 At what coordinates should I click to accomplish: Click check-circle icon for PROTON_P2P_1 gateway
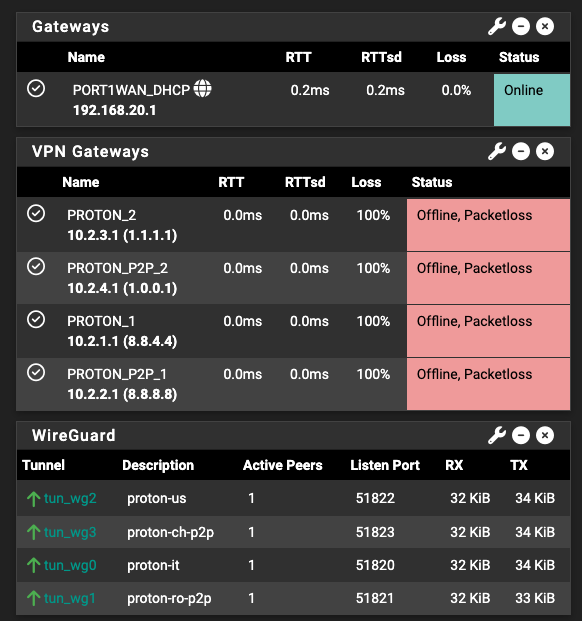tap(36, 373)
